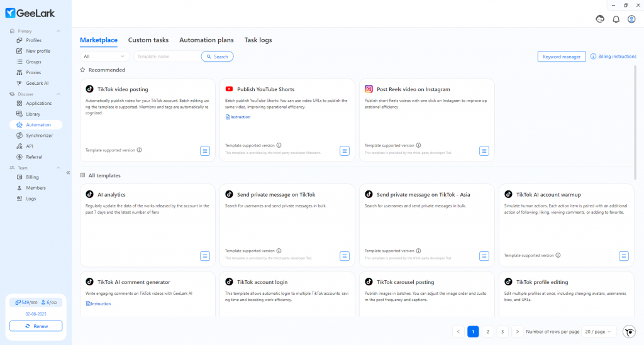The image size is (644, 345).
Task: Collapse the Discover section
Action: point(58,94)
